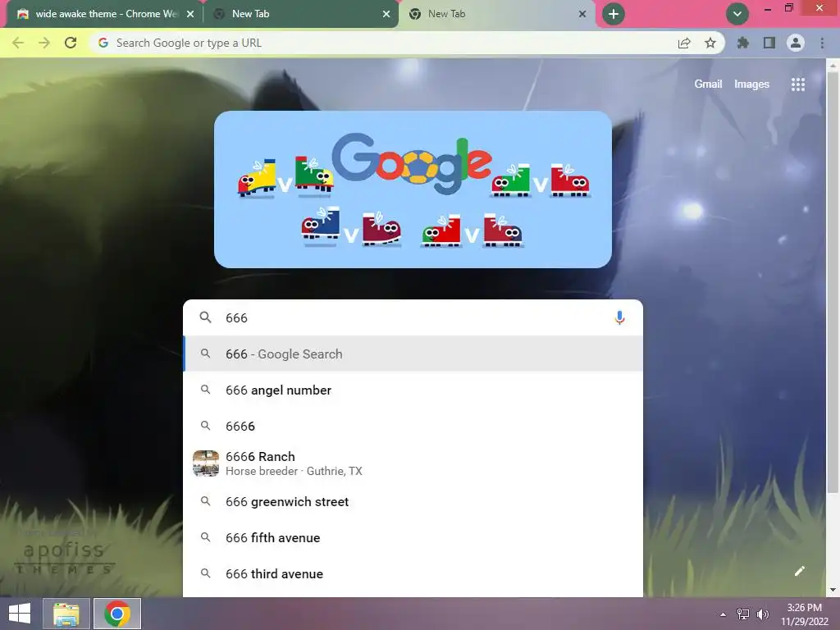Image resolution: width=840 pixels, height=630 pixels.
Task: Open the Chrome three-dot menu
Action: (822, 43)
